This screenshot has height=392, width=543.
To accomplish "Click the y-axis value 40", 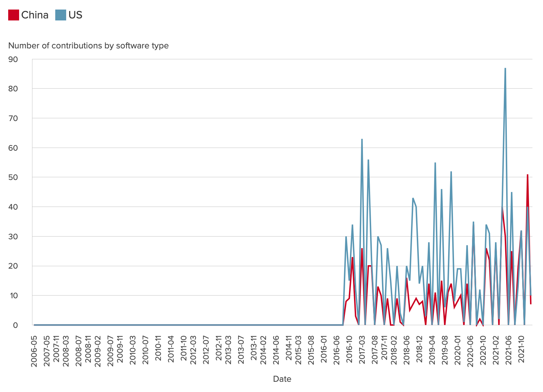I will click(13, 207).
